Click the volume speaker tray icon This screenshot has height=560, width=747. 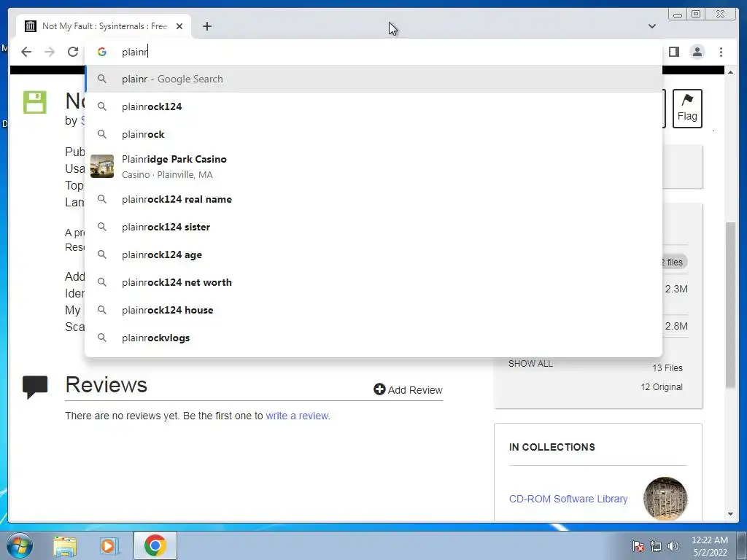673,546
